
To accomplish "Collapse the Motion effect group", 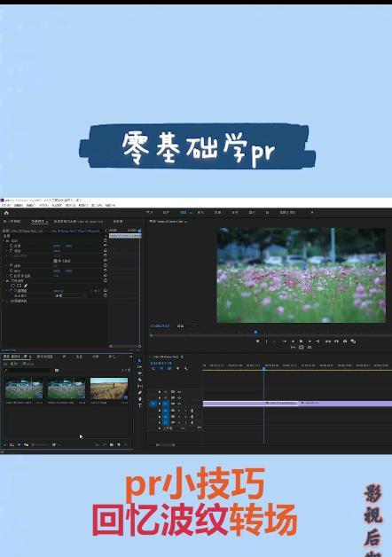I will point(4,240).
